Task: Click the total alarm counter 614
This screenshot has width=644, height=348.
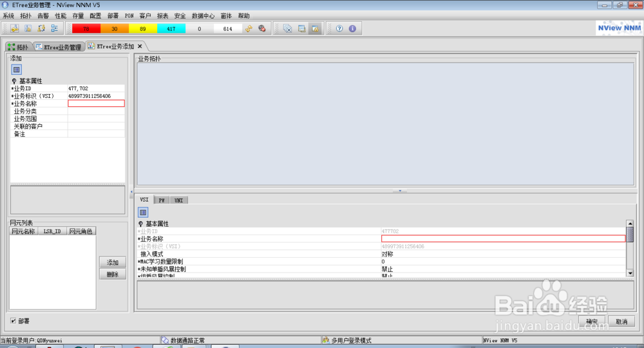Action: pos(228,29)
